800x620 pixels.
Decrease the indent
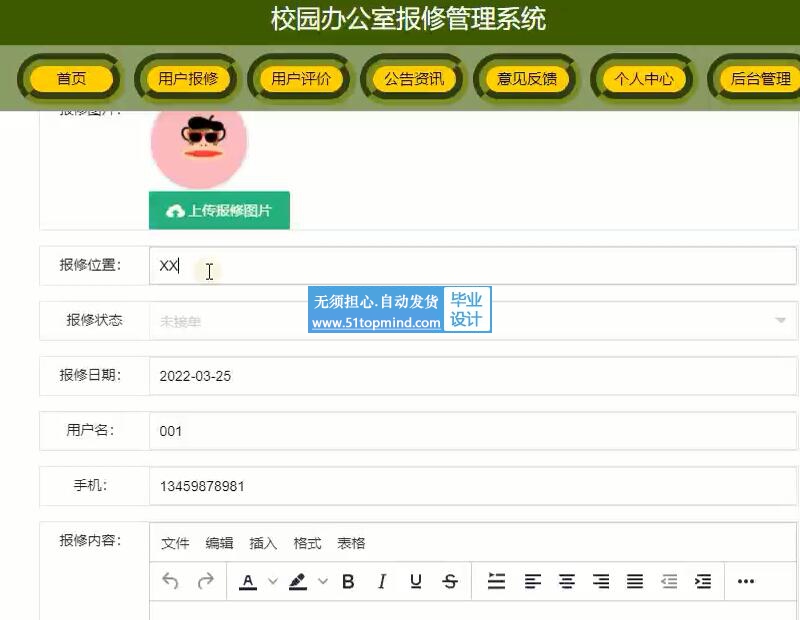click(669, 581)
